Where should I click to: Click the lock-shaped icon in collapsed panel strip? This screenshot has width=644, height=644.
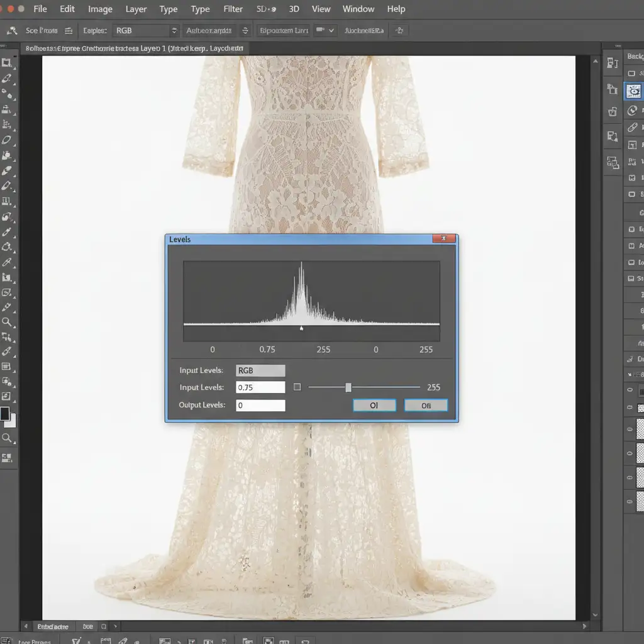(x=613, y=111)
